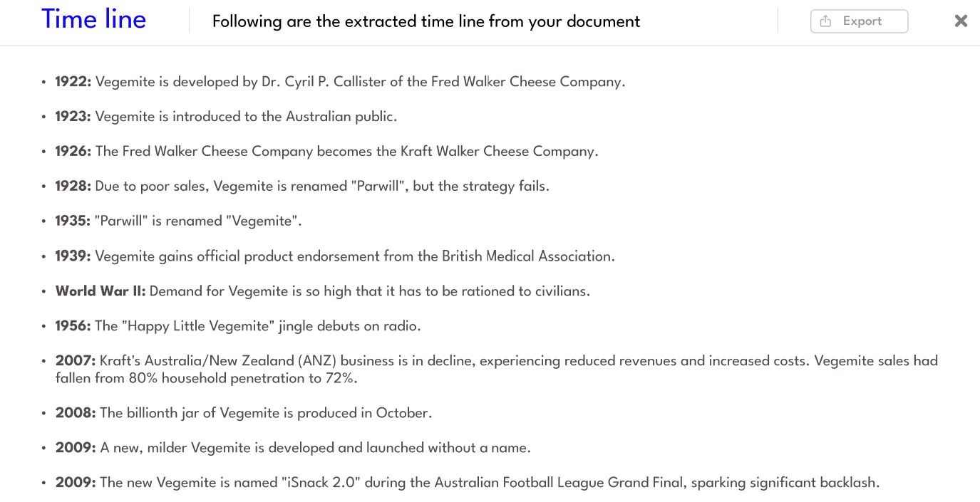Click the bold 2008 year label
This screenshot has height=502, width=980.
click(75, 413)
